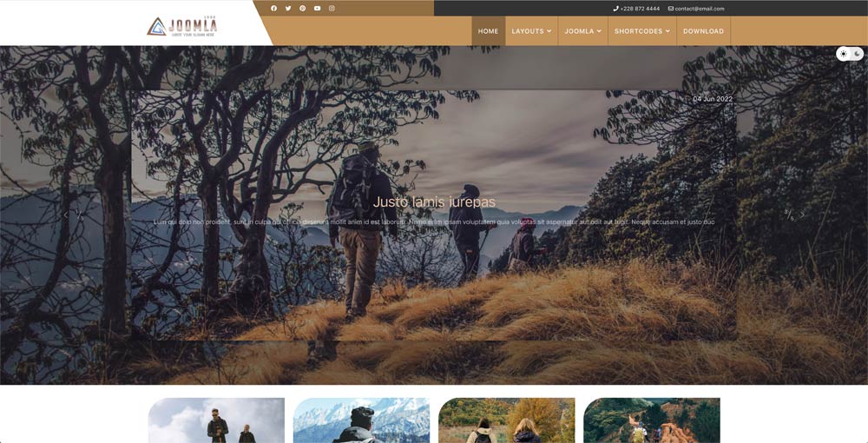Screen dimensions: 868x443
Task: Open the Pinterest social icon
Action: tap(302, 9)
